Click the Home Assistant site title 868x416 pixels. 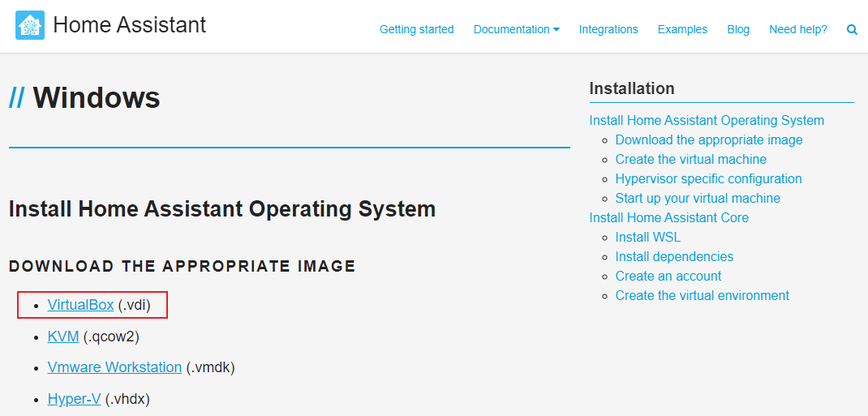click(130, 25)
